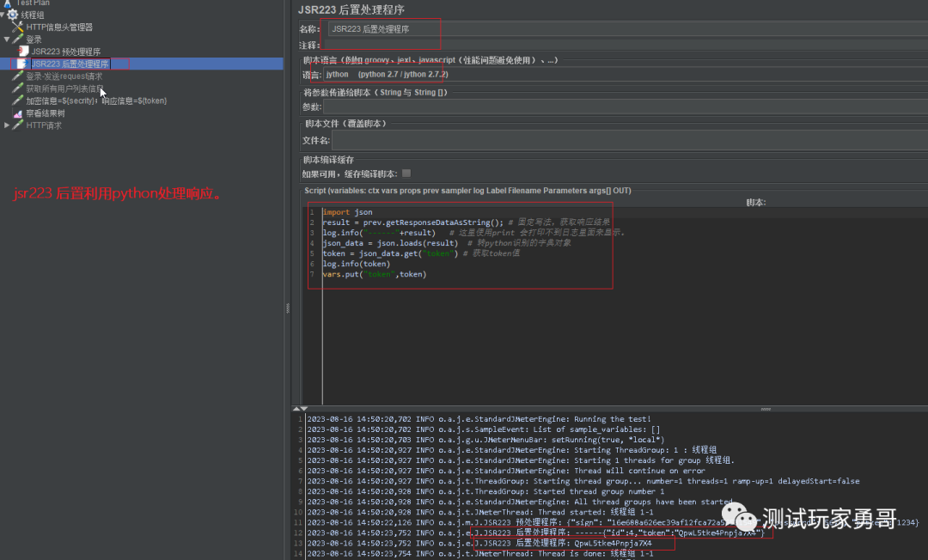Click the log panel vertical scrollbar
The width and height of the screenshot is (928, 560).
[x=924, y=481]
